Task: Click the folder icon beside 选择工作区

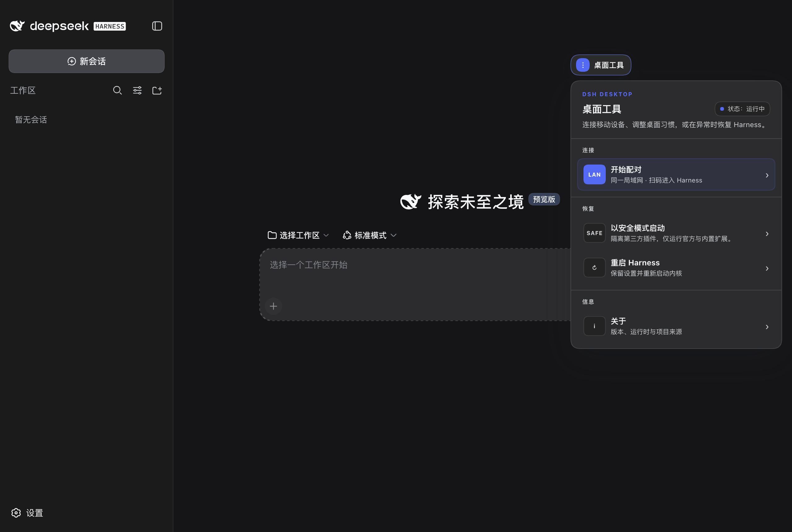Action: (272, 235)
